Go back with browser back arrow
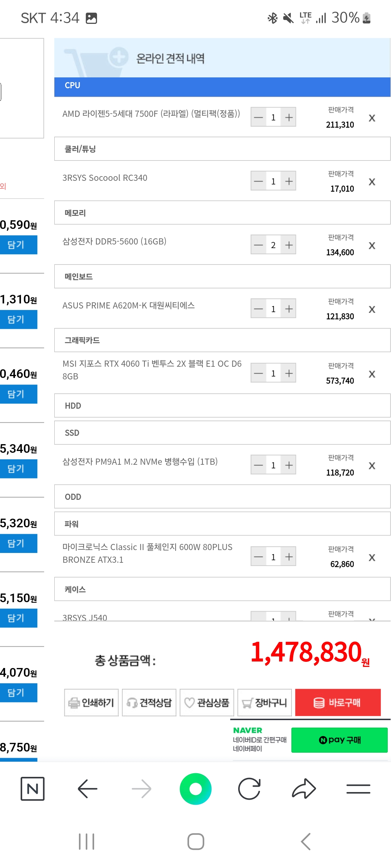This screenshot has width=391, height=868. (87, 788)
